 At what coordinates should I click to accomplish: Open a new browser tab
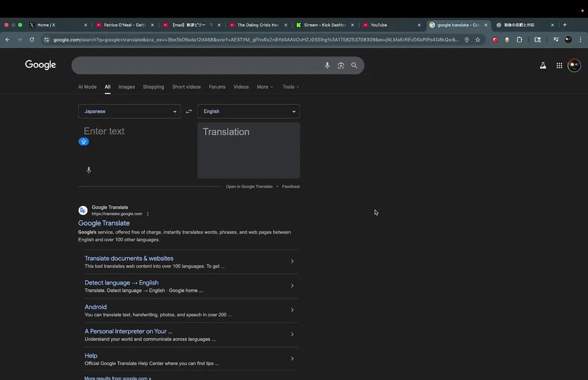click(565, 25)
